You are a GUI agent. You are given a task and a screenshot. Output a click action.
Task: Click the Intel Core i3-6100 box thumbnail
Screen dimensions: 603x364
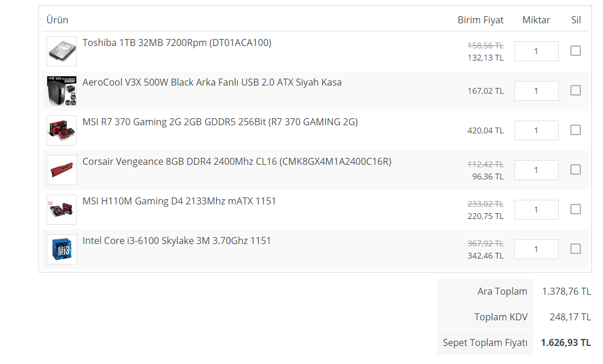coord(62,249)
